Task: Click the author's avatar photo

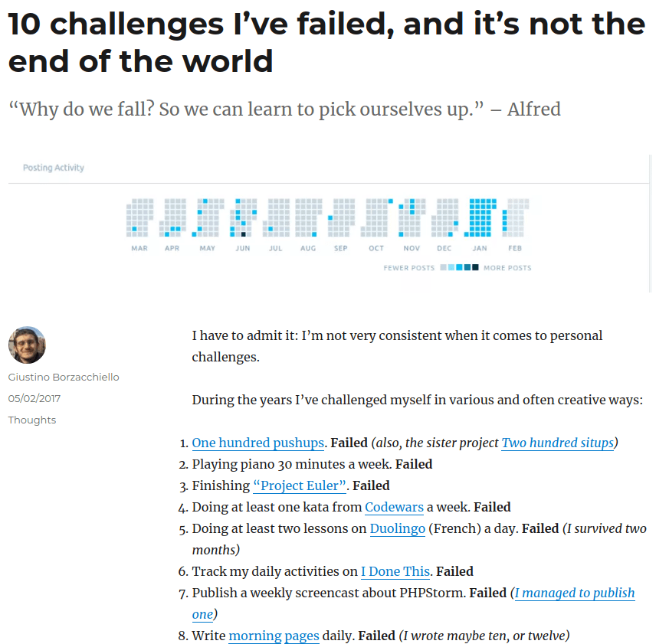Action: coord(27,345)
